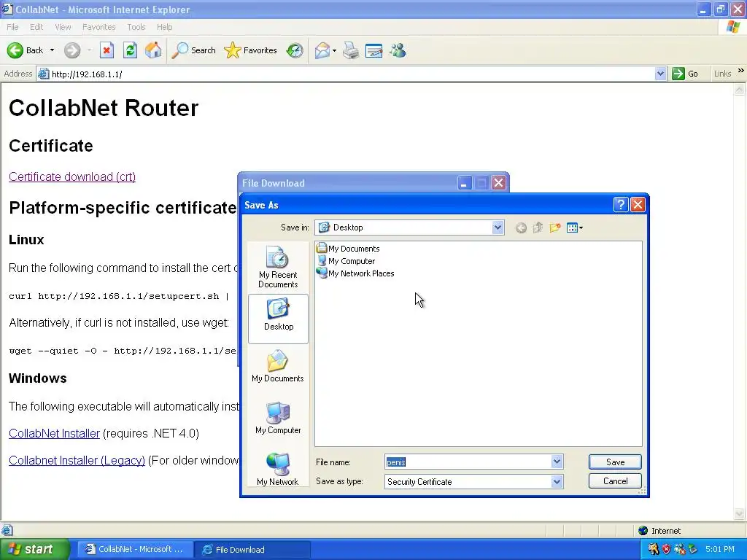Select My Computer in places bar

pyautogui.click(x=278, y=418)
